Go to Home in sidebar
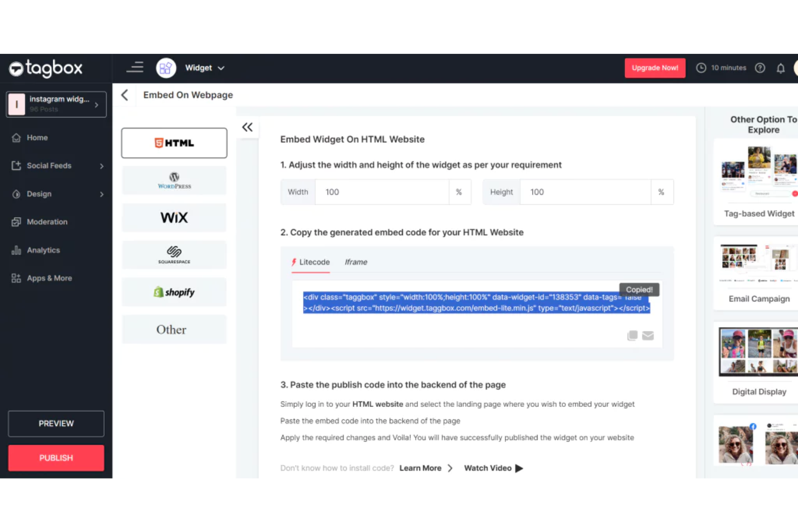Viewport: 798px width, 532px height. tap(37, 137)
